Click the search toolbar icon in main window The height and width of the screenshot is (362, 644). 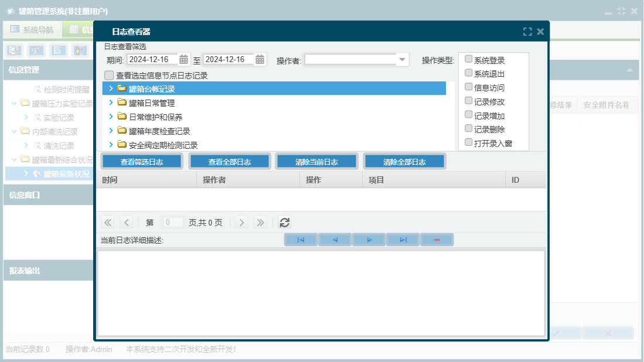pyautogui.click(x=14, y=50)
